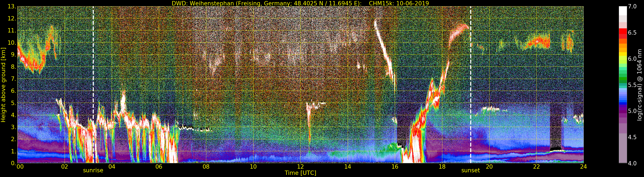
Task: Click the colorbar tick value '4.5'
Action: (x=632, y=137)
